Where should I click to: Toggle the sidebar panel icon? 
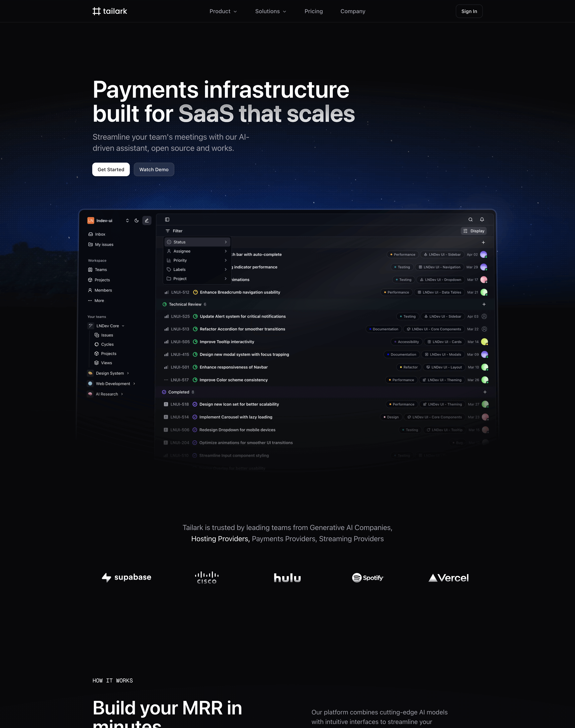pos(167,219)
